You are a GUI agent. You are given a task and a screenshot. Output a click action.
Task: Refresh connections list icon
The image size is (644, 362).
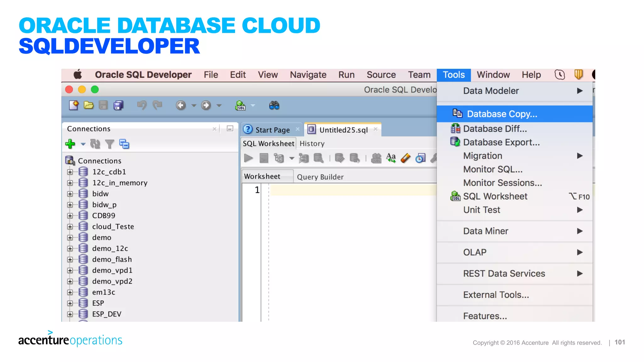pyautogui.click(x=95, y=144)
